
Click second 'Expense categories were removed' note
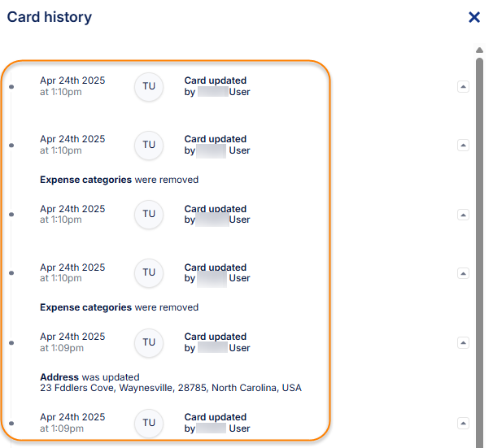pos(119,308)
